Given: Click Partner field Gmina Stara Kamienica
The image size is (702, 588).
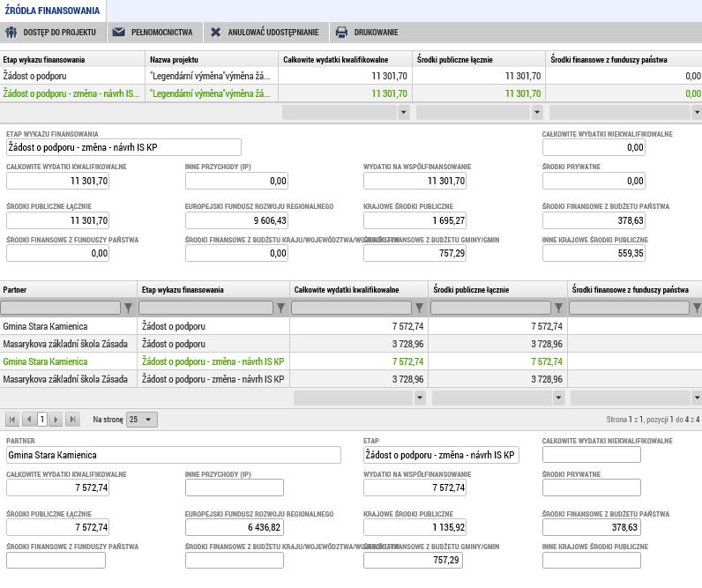Looking at the screenshot, I should (174, 455).
